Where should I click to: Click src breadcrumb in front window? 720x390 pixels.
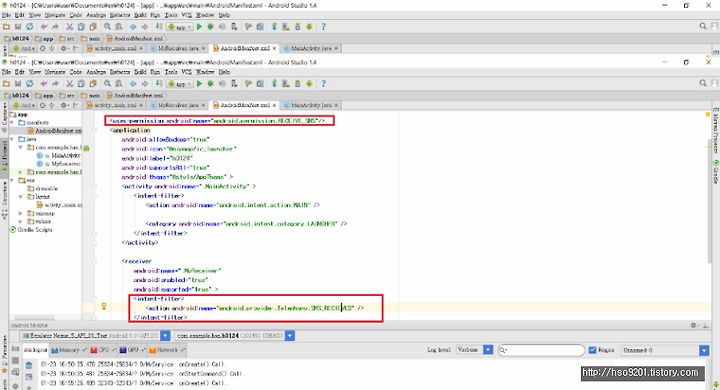pyautogui.click(x=67, y=96)
